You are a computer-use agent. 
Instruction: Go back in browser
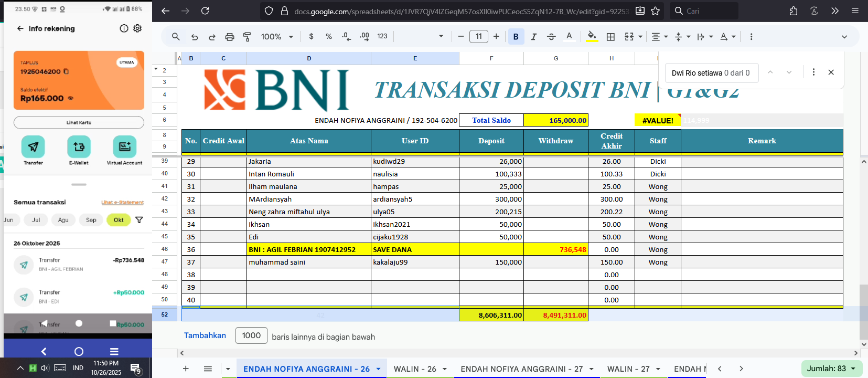pos(165,11)
